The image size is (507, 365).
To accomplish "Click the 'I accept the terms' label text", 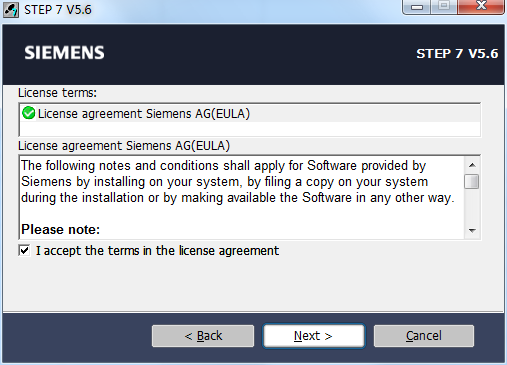I will 157,251.
